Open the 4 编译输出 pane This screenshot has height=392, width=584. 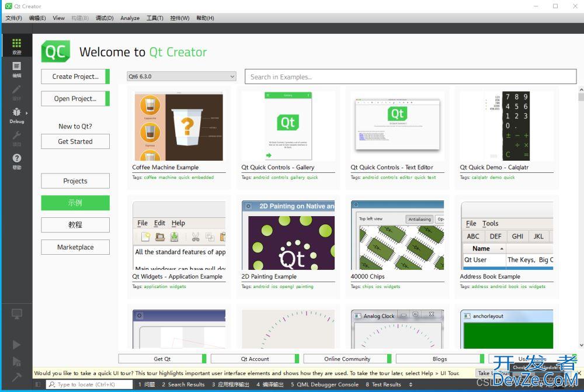coord(270,384)
